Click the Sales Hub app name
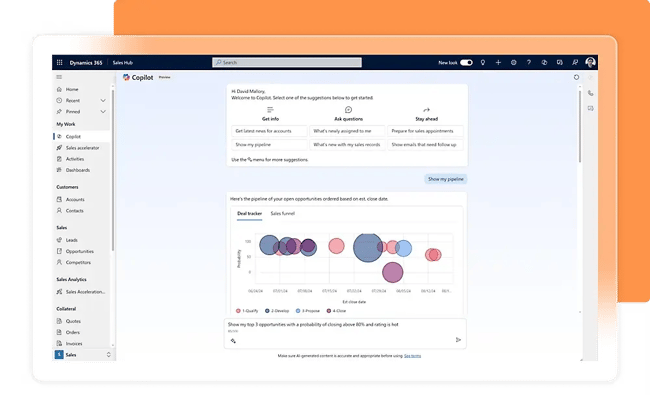 pyautogui.click(x=123, y=63)
